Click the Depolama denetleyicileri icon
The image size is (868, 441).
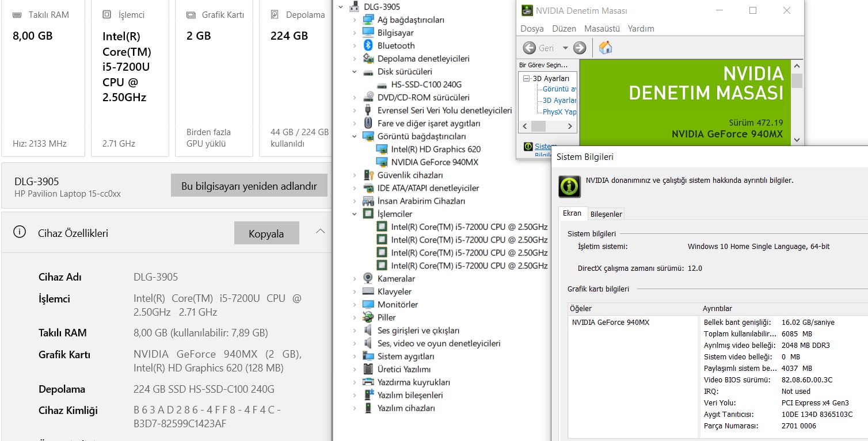(x=368, y=59)
